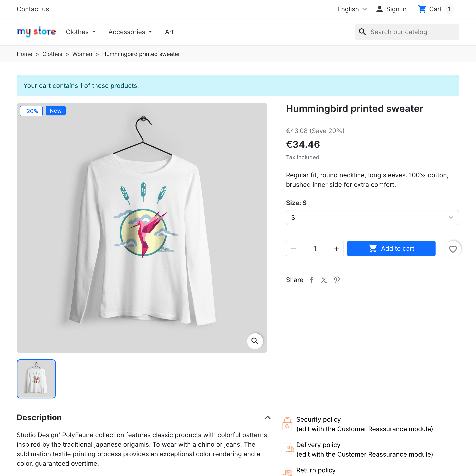Open the English language selector

(352, 9)
